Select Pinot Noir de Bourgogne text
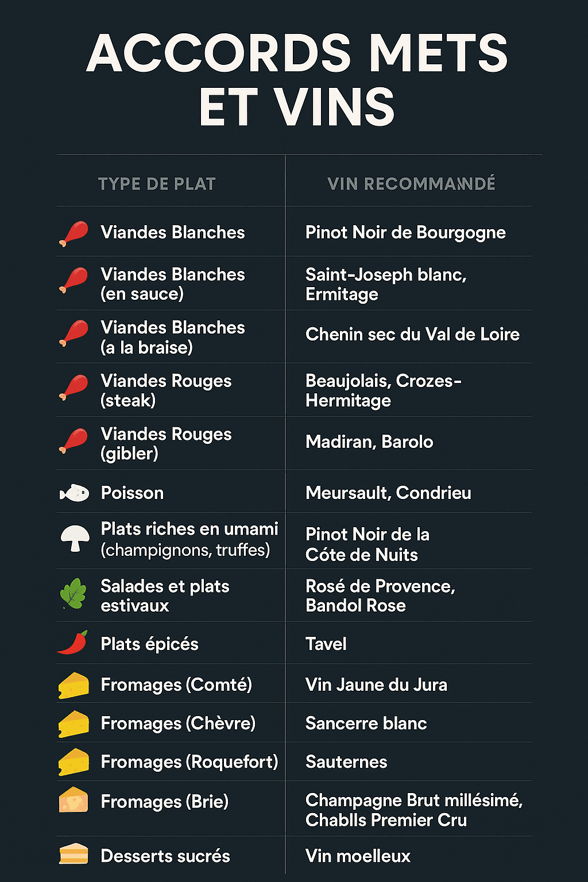Screen dimensions: 588x882 [405, 233]
